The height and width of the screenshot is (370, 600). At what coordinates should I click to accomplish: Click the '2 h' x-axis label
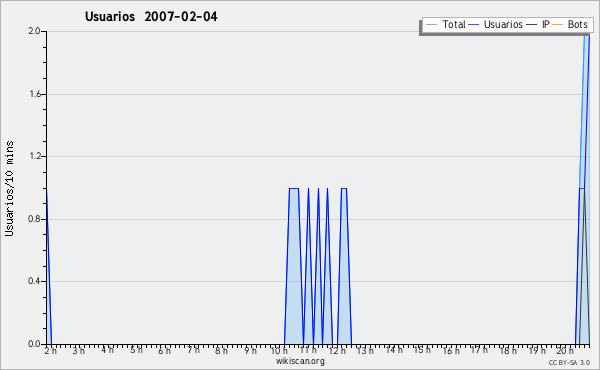click(x=51, y=350)
